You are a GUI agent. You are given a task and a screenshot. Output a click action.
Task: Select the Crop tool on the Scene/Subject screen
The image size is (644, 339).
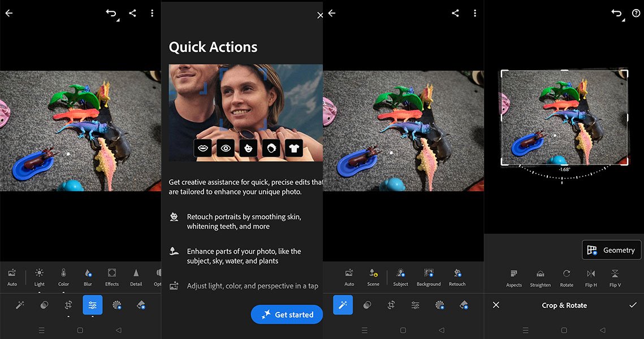(391, 305)
